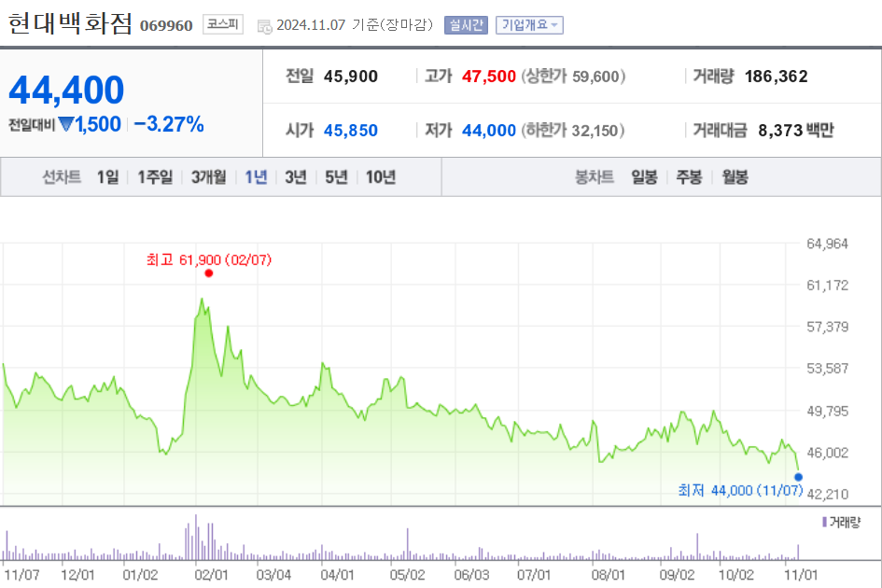Viewport: 882px width, 588px height.
Task: Open the 주봉 weekly candle chart
Action: (x=689, y=177)
